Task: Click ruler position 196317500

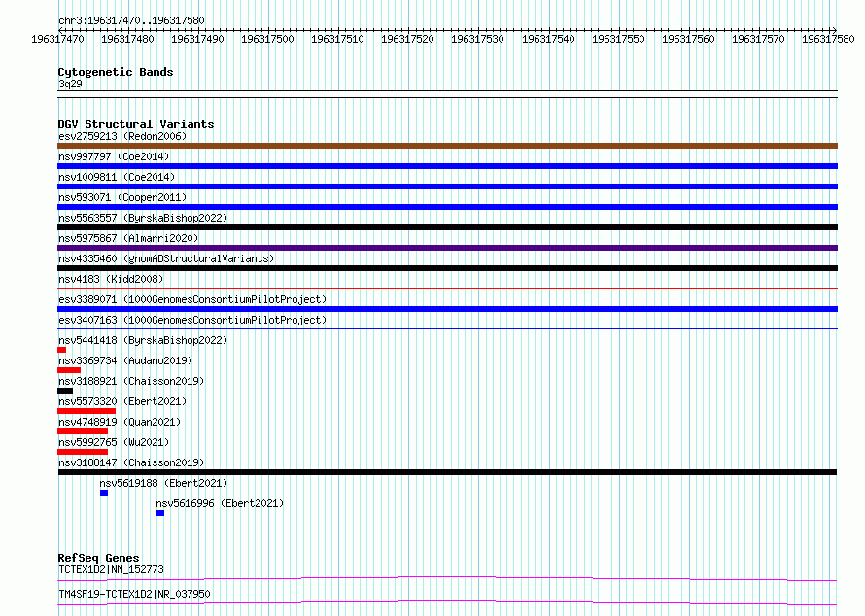Action: point(267,39)
